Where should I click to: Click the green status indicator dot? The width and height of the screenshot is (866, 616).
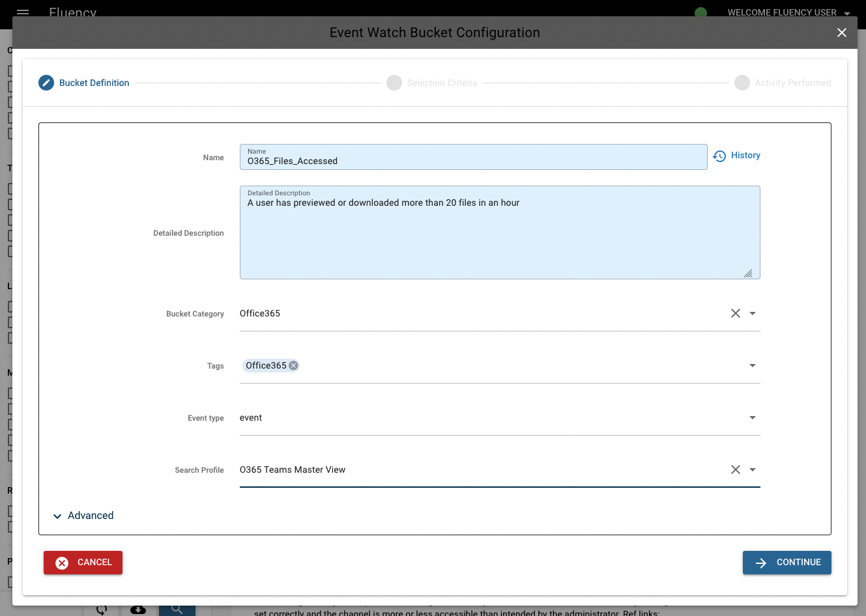701,12
